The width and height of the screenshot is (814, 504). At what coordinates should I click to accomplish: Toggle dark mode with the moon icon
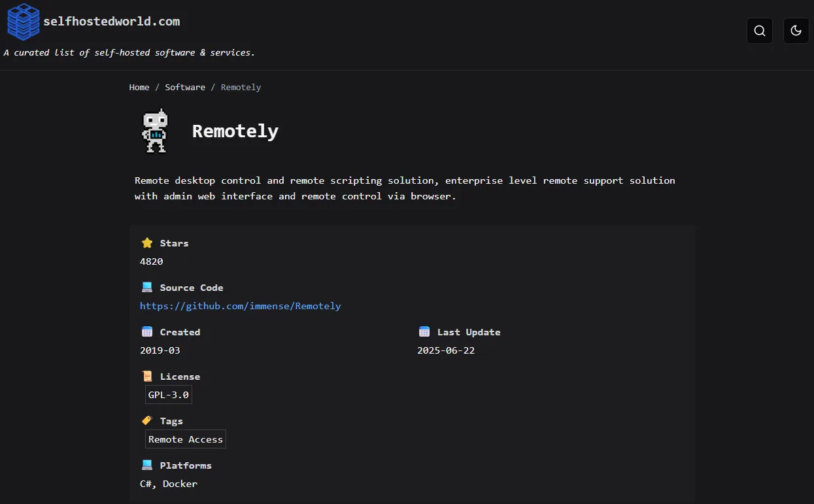pyautogui.click(x=796, y=31)
